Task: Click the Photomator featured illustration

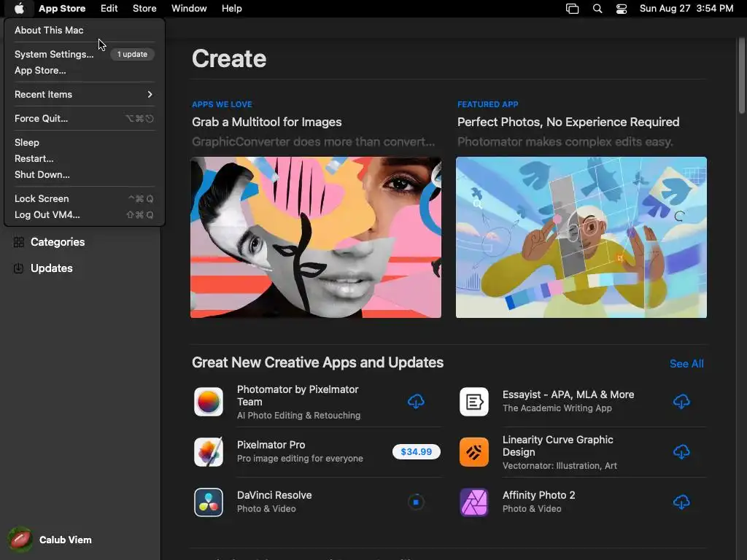Action: (581, 237)
